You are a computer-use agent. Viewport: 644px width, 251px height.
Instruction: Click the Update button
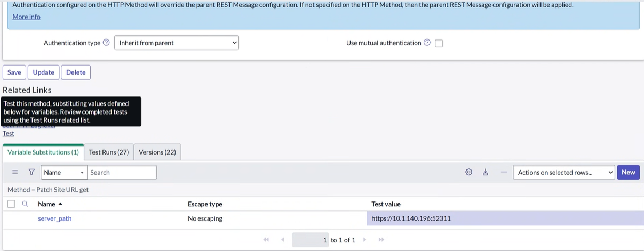44,72
